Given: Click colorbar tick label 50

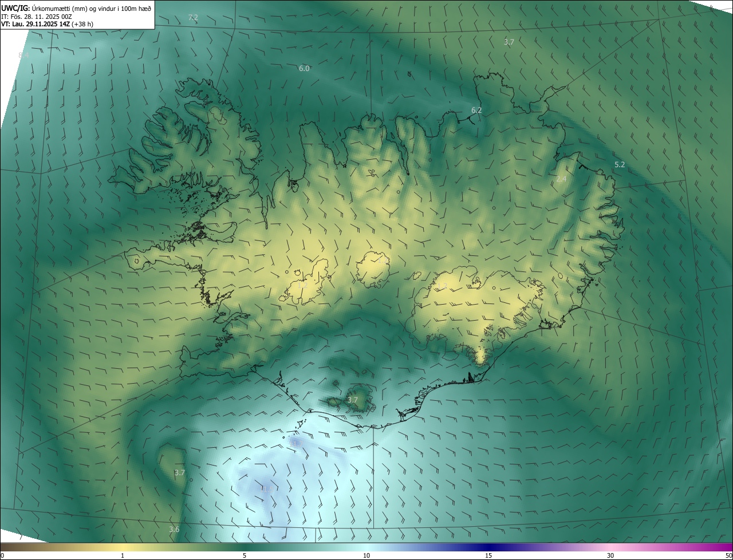Looking at the screenshot, I should pos(728,555).
